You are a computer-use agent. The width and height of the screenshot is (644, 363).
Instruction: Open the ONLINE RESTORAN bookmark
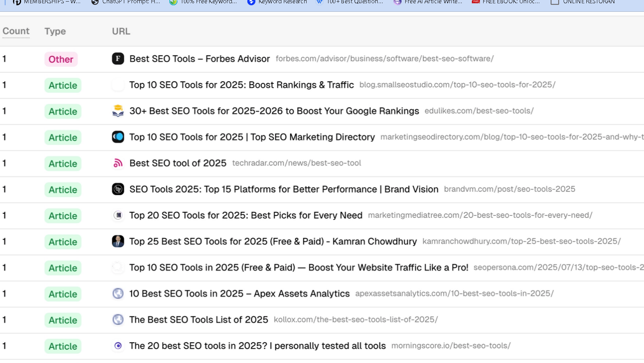coord(583,2)
